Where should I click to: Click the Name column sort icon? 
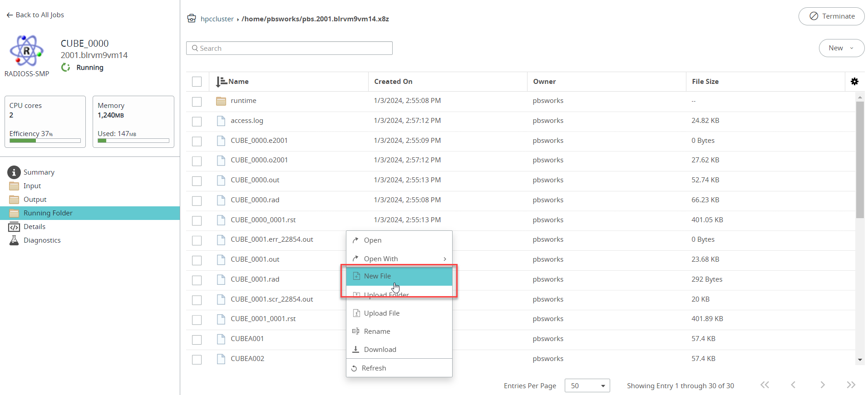click(x=221, y=82)
